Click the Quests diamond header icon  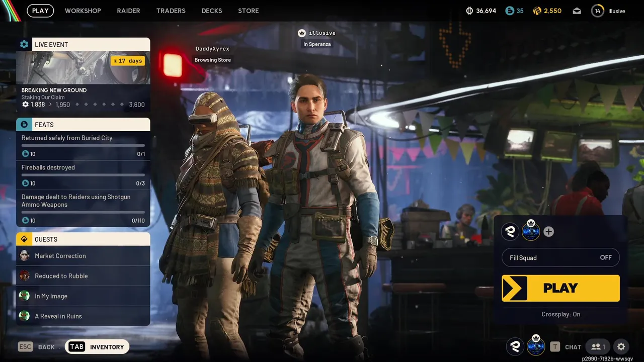(x=24, y=239)
